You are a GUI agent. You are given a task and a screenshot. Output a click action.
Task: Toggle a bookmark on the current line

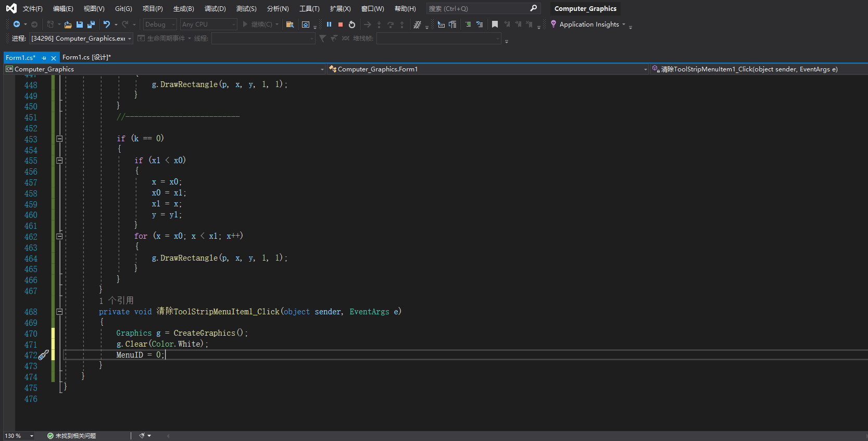tap(495, 24)
